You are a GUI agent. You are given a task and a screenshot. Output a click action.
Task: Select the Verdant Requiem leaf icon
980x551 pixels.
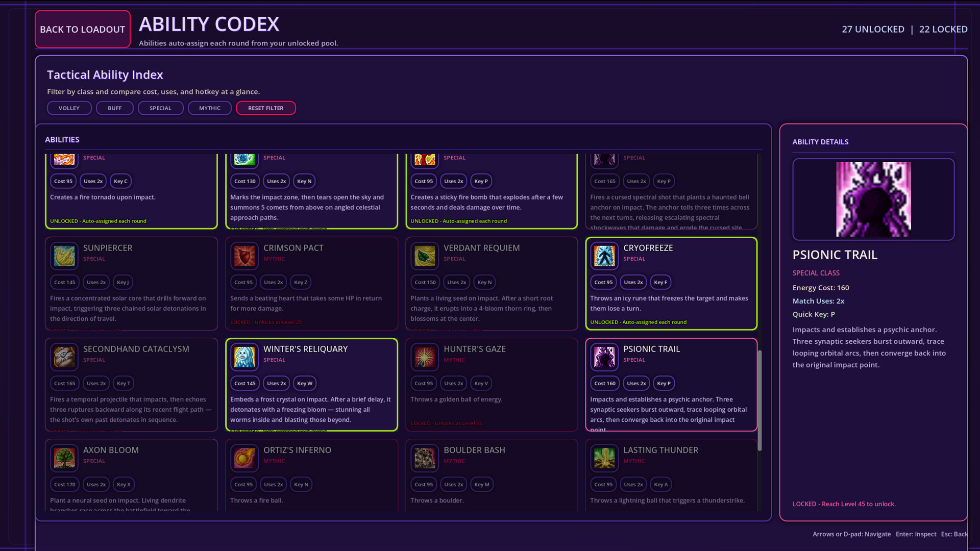pyautogui.click(x=425, y=256)
